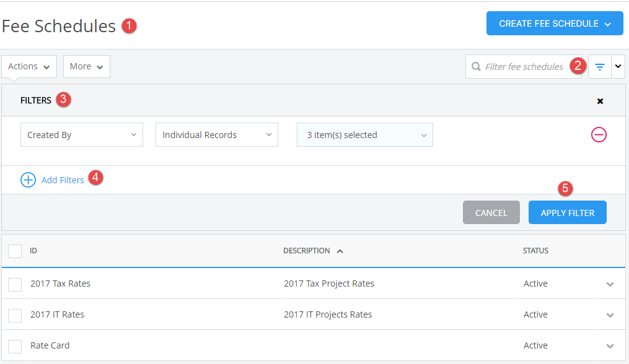Click inside the Filter fee schedules input field
629x364 pixels.
coord(527,66)
